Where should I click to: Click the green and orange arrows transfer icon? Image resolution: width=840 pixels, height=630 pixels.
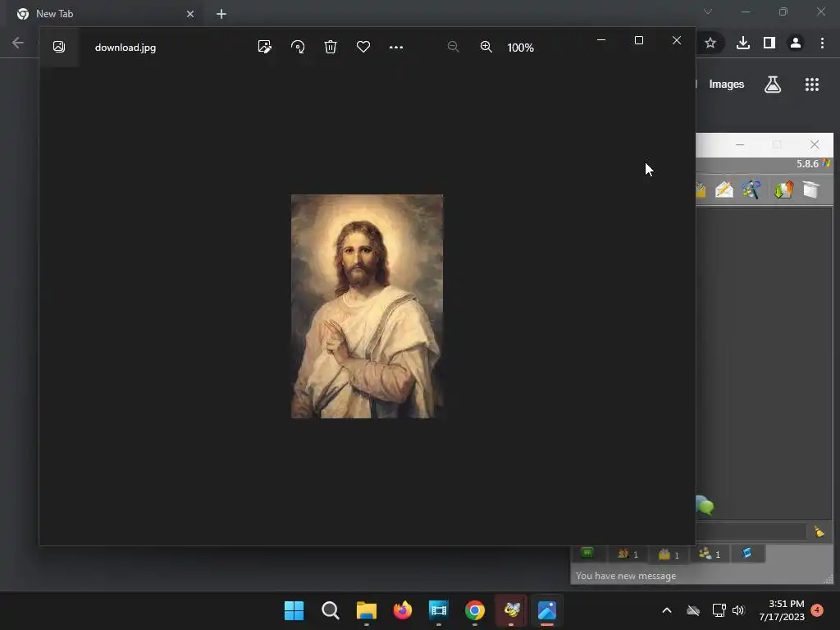783,189
